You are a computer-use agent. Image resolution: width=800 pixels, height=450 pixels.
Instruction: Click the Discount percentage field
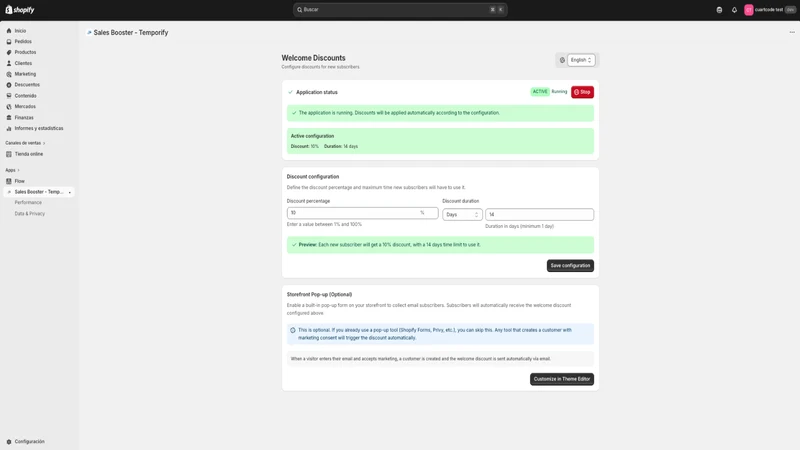tap(362, 213)
